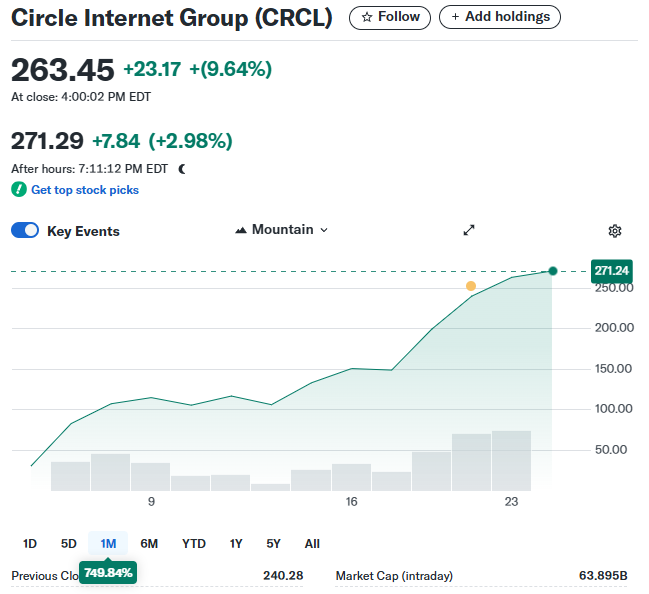Switch chart to 1Y range
Image resolution: width=649 pixels, height=594 pixels.
click(236, 544)
